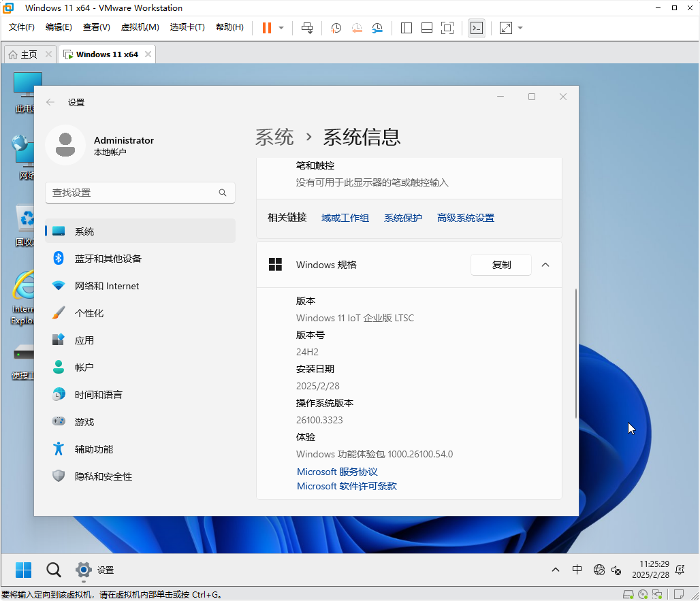Image resolution: width=700 pixels, height=601 pixels.
Task: Open the 虚拟机(M) menu
Action: point(139,28)
